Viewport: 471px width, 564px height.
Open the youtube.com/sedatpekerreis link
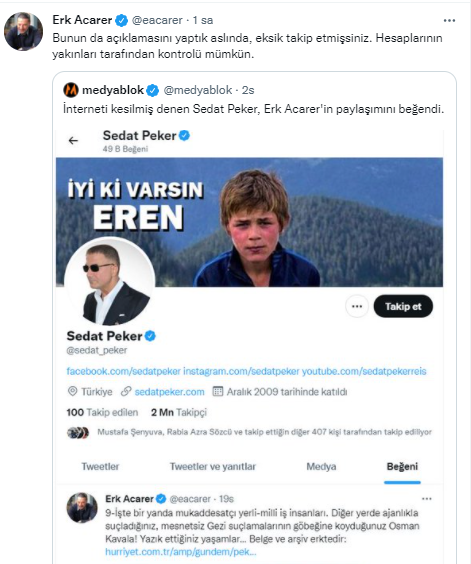(364, 371)
